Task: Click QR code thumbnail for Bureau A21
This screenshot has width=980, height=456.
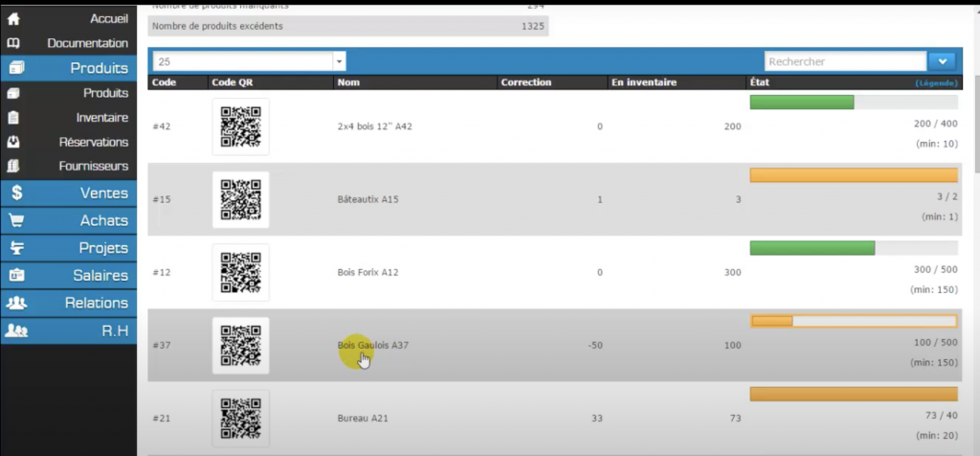Action: click(x=240, y=419)
